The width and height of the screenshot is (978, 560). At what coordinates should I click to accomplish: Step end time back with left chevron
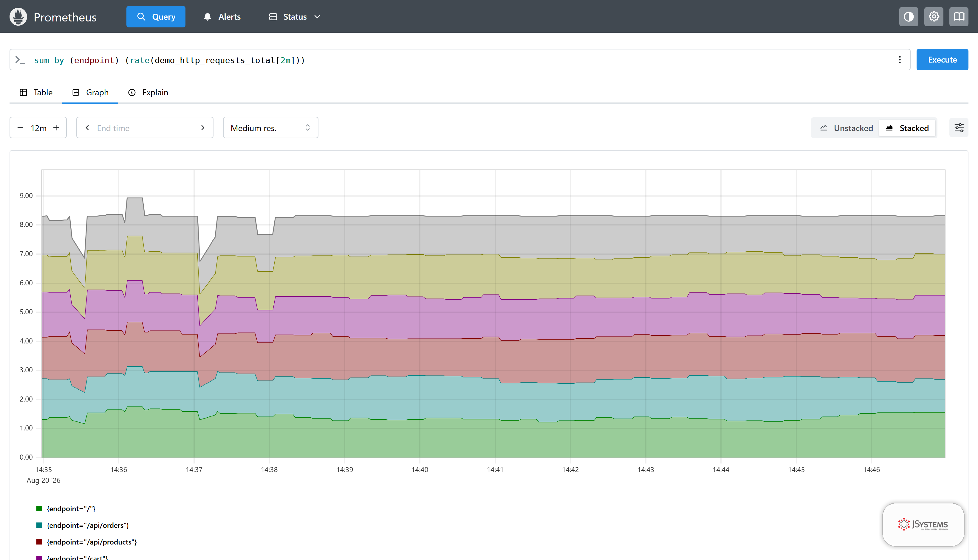pyautogui.click(x=87, y=128)
